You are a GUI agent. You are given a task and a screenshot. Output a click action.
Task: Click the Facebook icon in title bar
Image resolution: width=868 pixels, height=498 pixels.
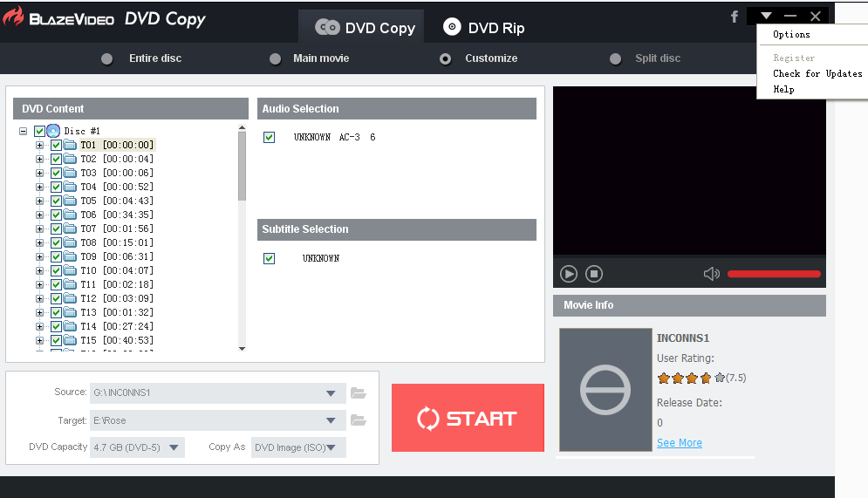pyautogui.click(x=735, y=17)
